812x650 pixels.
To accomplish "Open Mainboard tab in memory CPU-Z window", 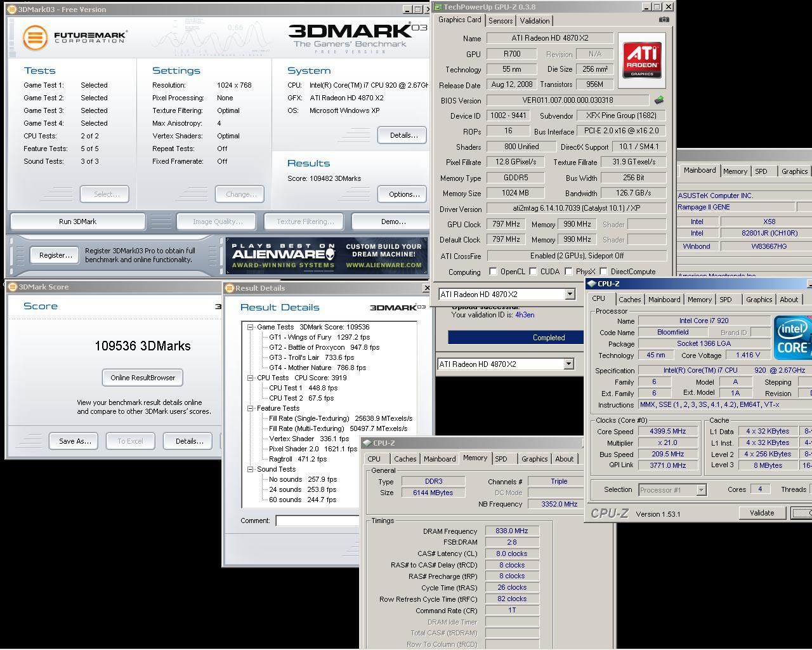I will (x=440, y=459).
